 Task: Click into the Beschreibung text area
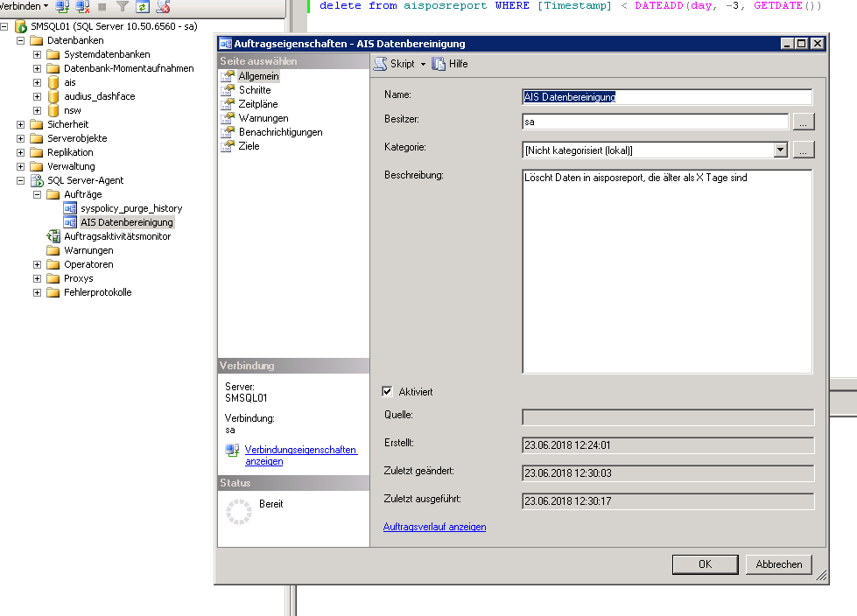pos(667,271)
